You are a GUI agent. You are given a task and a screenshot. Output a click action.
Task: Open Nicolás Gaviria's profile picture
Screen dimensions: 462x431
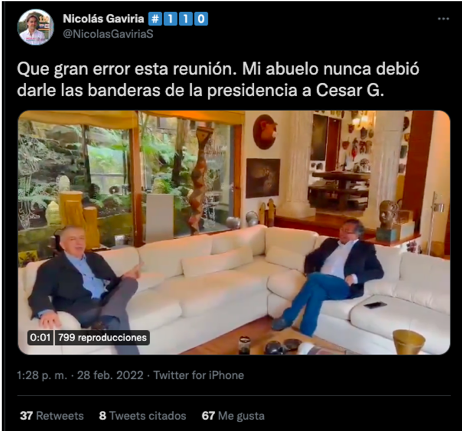[x=35, y=27]
